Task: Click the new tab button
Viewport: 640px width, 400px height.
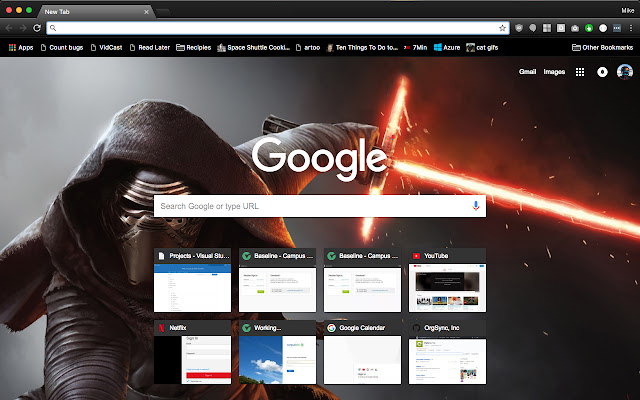Action: point(163,12)
